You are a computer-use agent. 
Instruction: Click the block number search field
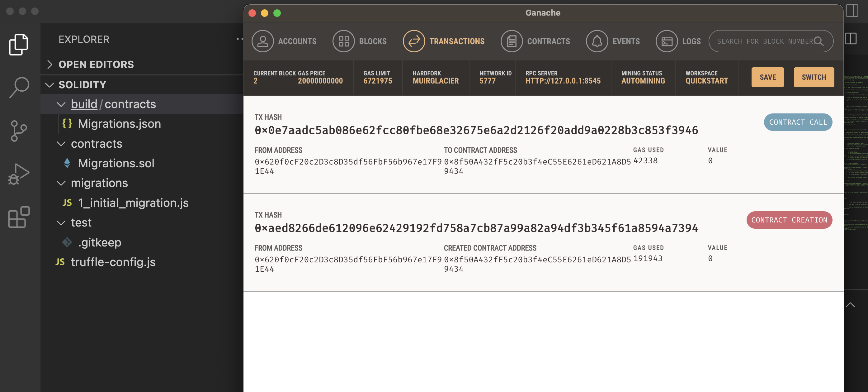click(763, 41)
